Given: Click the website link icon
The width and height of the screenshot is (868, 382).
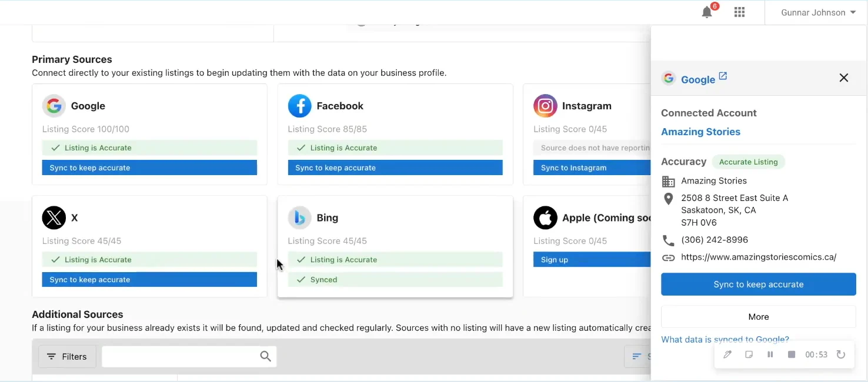Looking at the screenshot, I should (668, 257).
